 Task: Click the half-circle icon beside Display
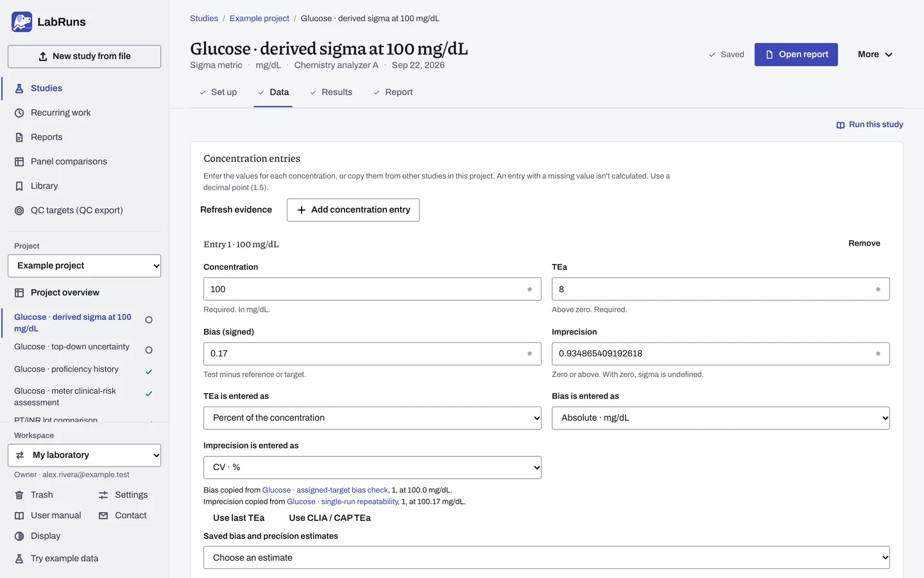click(19, 536)
